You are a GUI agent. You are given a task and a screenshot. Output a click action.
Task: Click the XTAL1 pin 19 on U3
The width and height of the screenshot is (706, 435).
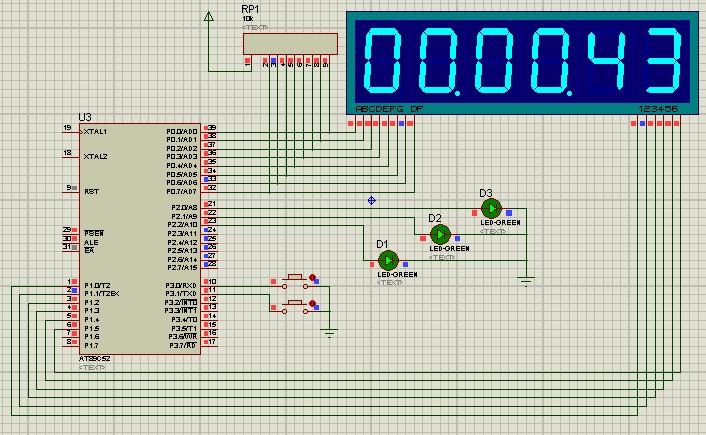tap(70, 130)
